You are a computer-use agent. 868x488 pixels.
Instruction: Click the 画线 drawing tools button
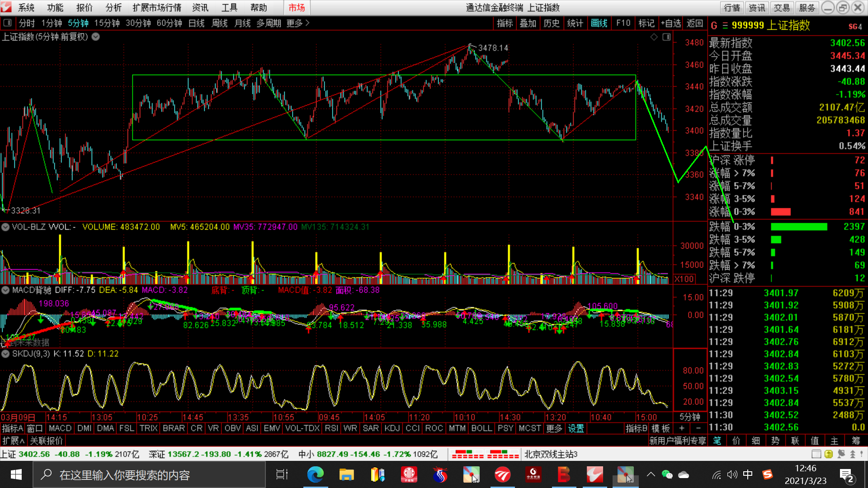599,23
